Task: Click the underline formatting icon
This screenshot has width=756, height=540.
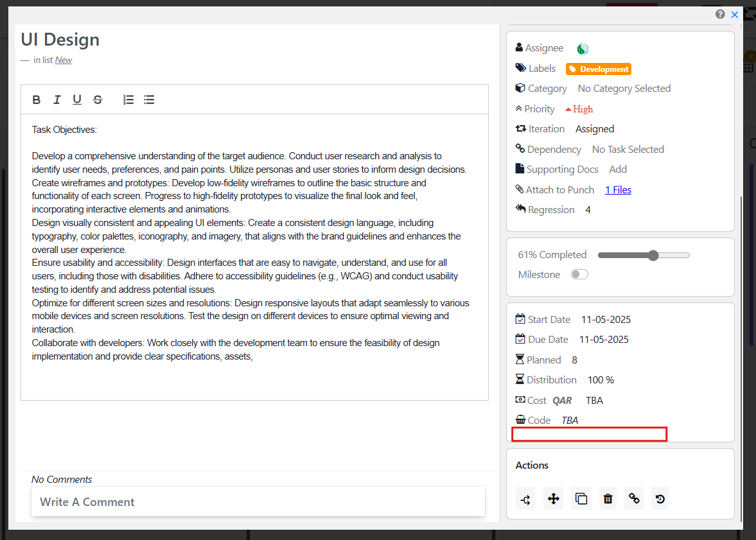Action: pyautogui.click(x=77, y=100)
